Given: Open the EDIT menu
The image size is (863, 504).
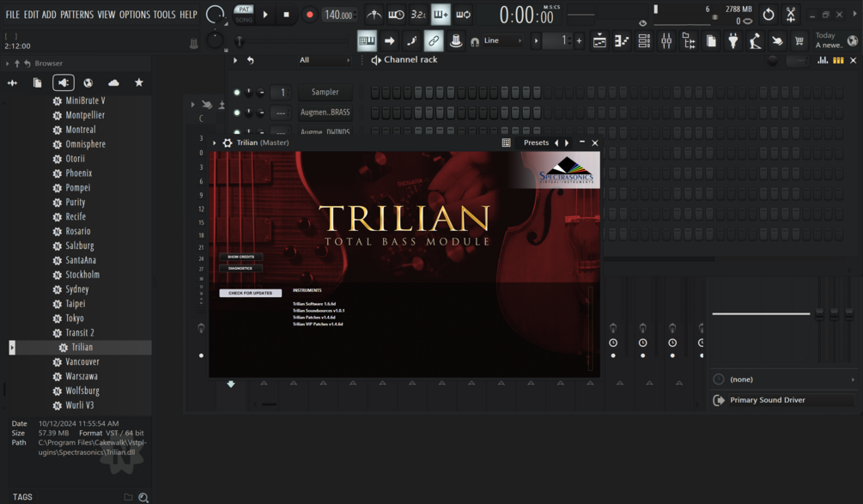Looking at the screenshot, I should [x=32, y=15].
